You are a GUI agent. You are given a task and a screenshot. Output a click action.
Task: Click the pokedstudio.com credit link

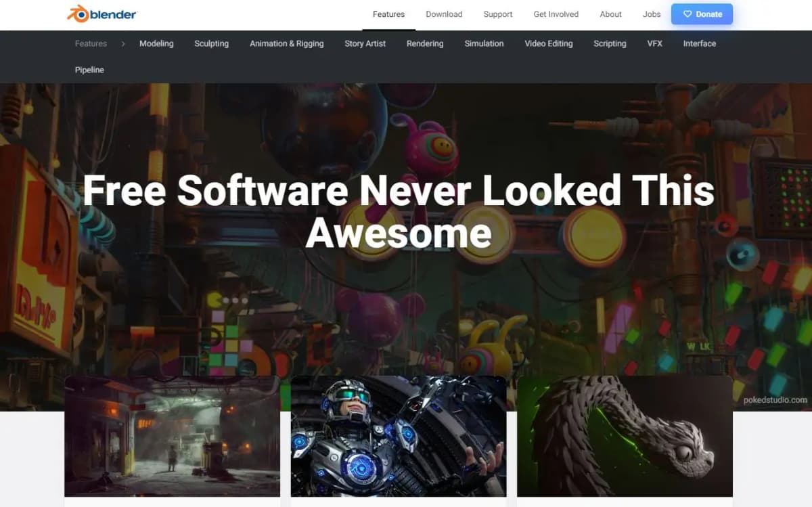[774, 399]
